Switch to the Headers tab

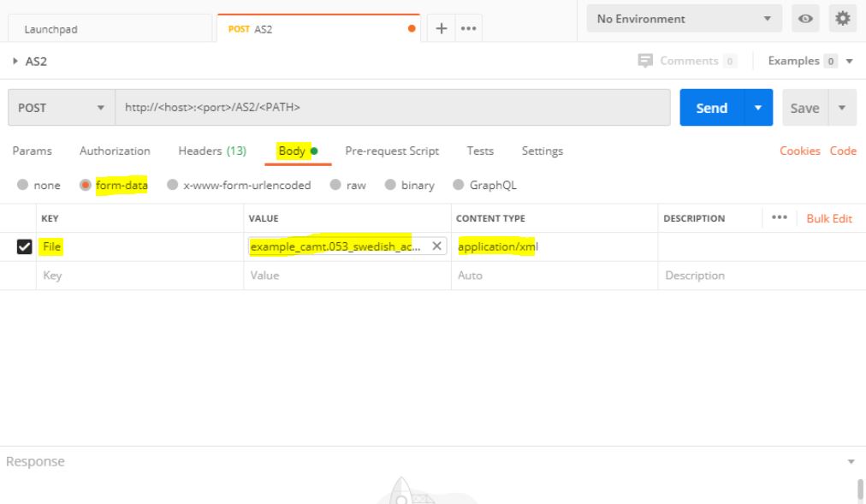tap(211, 151)
